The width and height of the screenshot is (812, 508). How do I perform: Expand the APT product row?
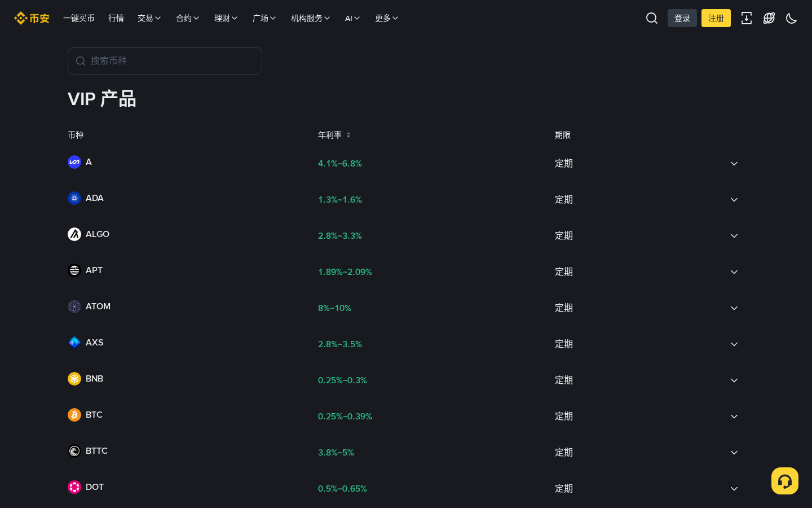coord(734,272)
